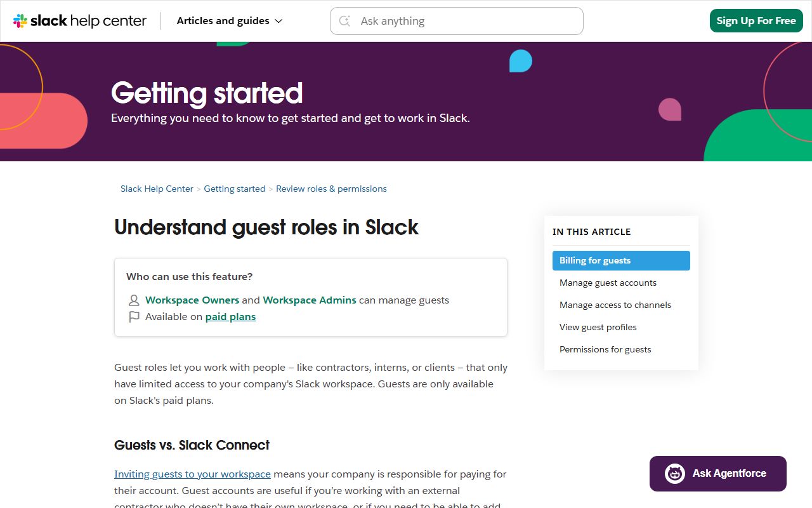Image resolution: width=812 pixels, height=508 pixels.
Task: Click the Slack logo icon
Action: point(20,21)
